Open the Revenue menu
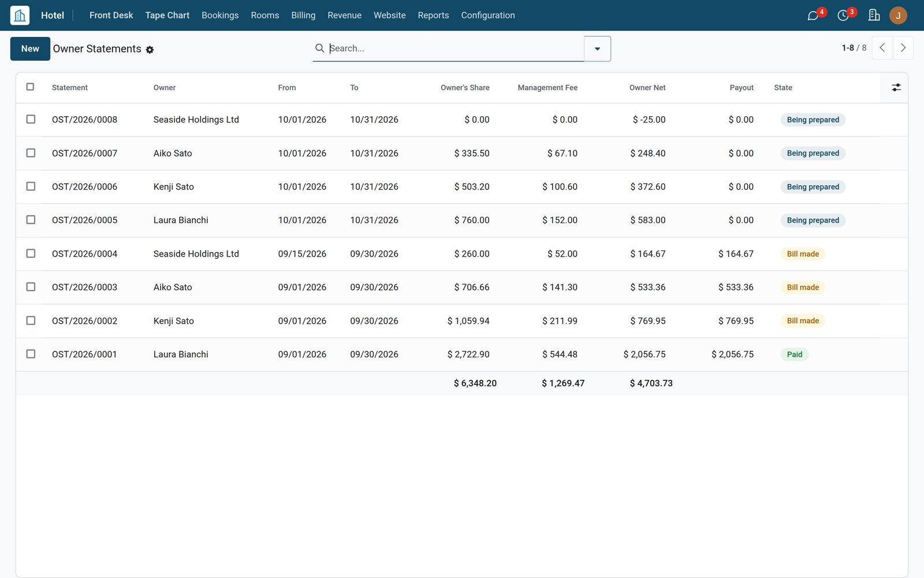The width and height of the screenshot is (924, 578). [x=345, y=15]
